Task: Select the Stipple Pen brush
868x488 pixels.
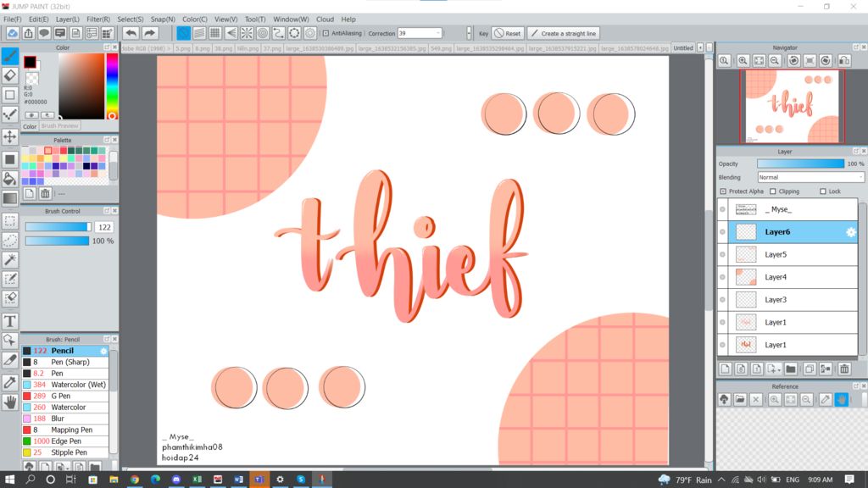Action: tap(64, 452)
